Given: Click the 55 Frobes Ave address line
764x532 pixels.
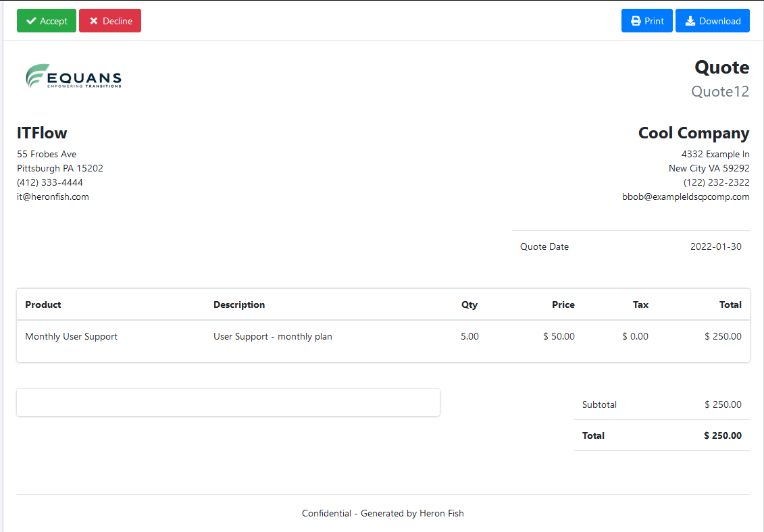Looking at the screenshot, I should 47,155.
